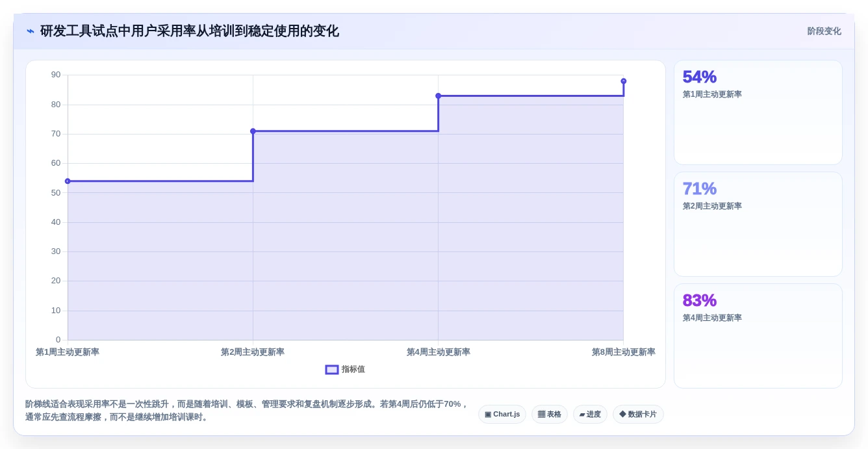Click y-axis value 50
868x449 pixels.
tap(56, 192)
